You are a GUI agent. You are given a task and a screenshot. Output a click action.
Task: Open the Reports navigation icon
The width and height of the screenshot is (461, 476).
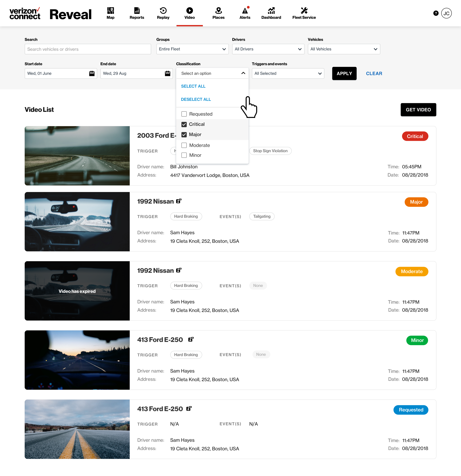[x=137, y=13]
